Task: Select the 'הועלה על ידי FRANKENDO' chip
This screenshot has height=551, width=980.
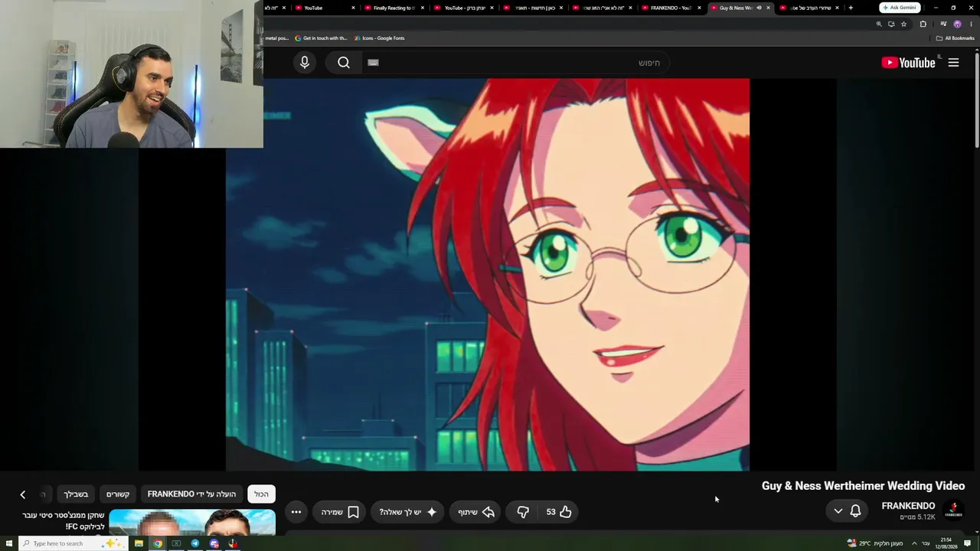Action: pyautogui.click(x=191, y=494)
